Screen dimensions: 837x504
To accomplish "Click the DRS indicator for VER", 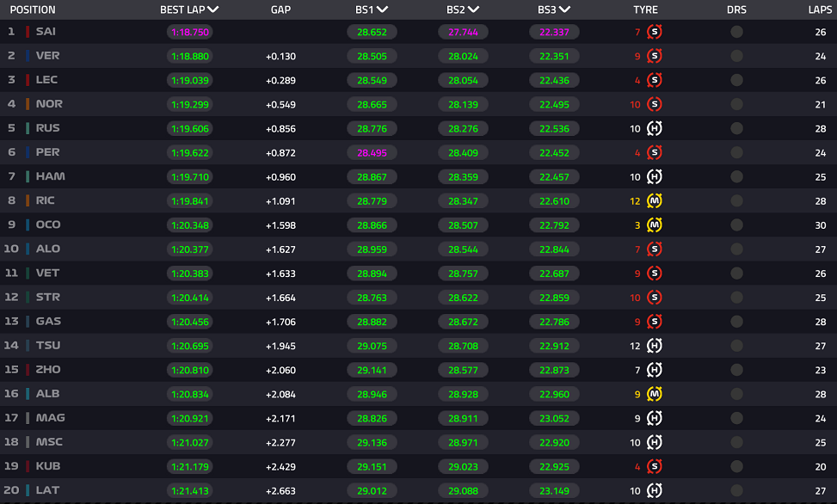I will [736, 56].
